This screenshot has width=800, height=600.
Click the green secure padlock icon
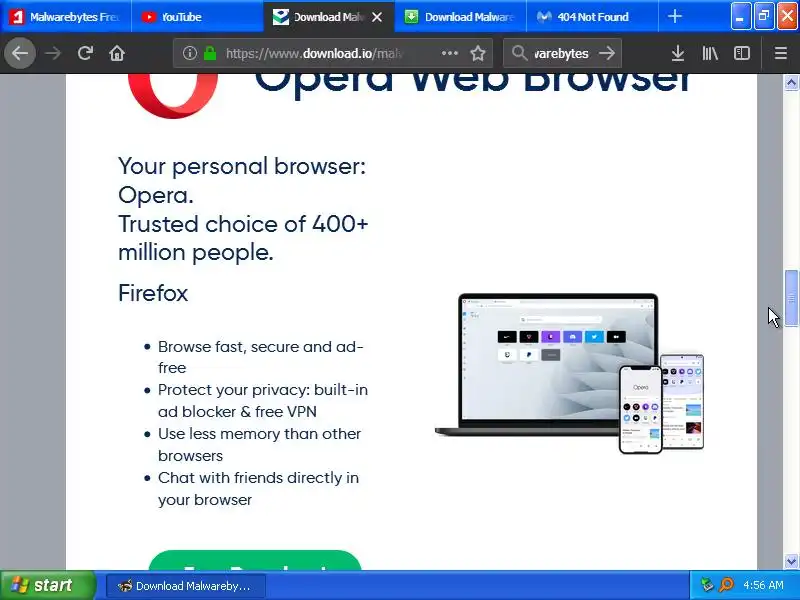[210, 53]
